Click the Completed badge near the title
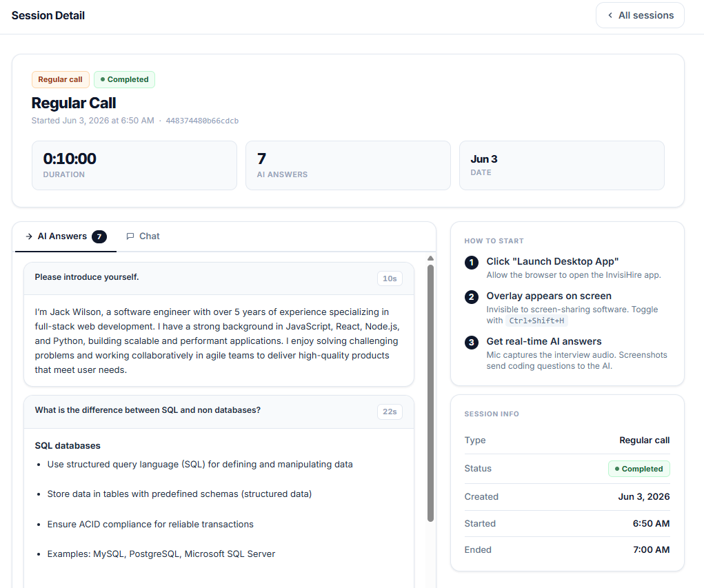The image size is (704, 588). [x=124, y=79]
